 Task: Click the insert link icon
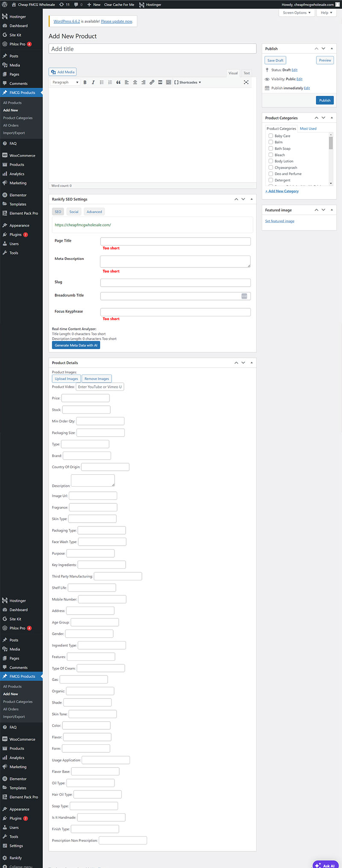152,82
